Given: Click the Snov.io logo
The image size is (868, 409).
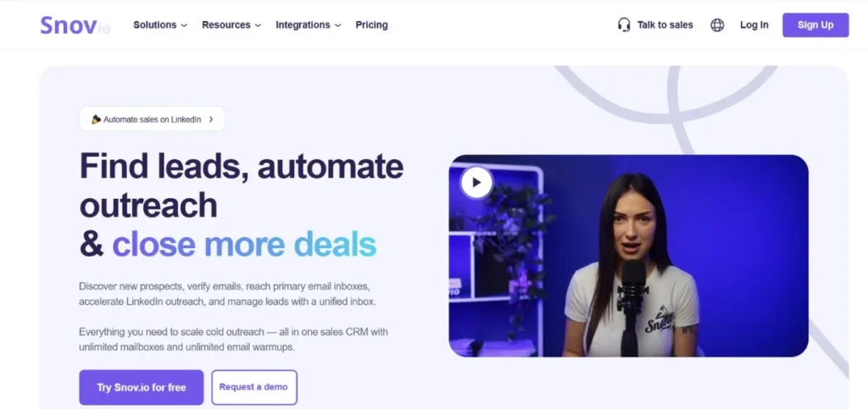Looking at the screenshot, I should pyautogui.click(x=75, y=25).
